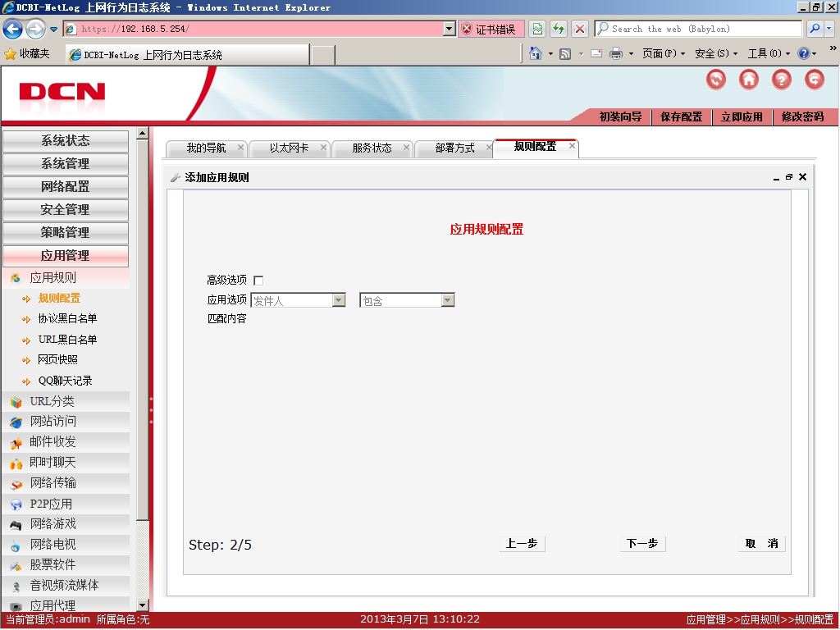840x630 pixels.
Task: Switch to the 我的导航 tab
Action: pos(206,148)
